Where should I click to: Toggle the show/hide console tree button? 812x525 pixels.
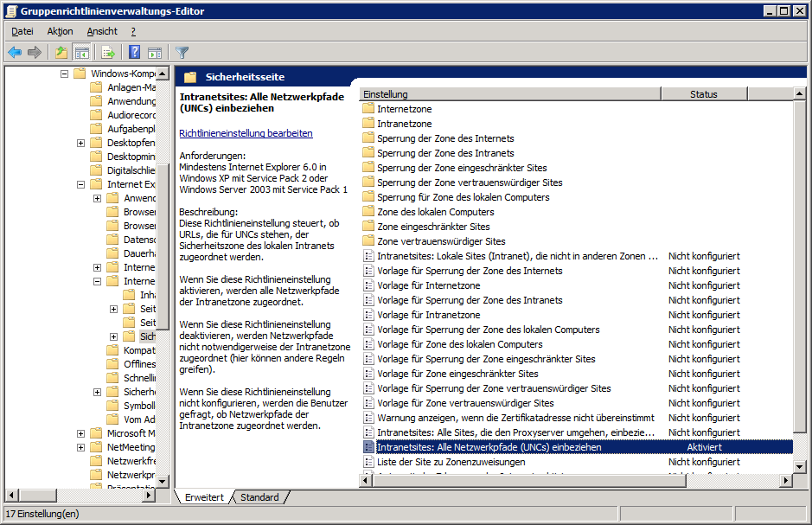click(82, 53)
